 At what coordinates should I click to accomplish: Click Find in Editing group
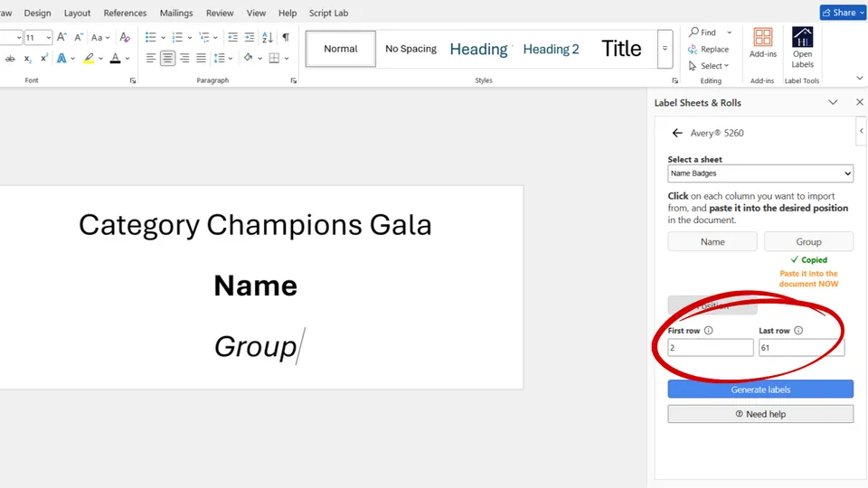[x=703, y=33]
